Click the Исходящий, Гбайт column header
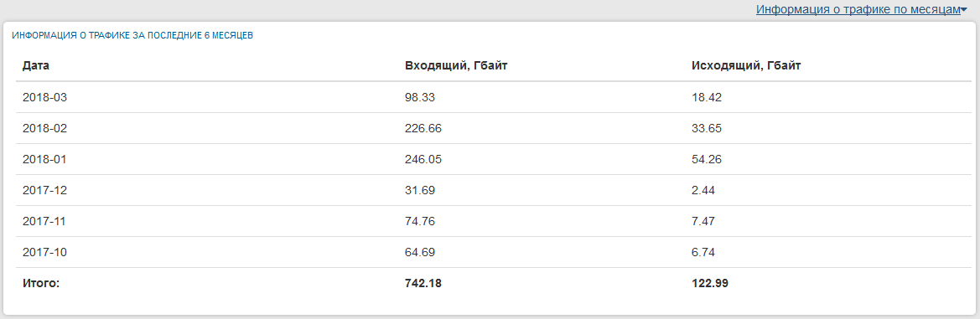Image resolution: width=980 pixels, height=319 pixels. 746,65
